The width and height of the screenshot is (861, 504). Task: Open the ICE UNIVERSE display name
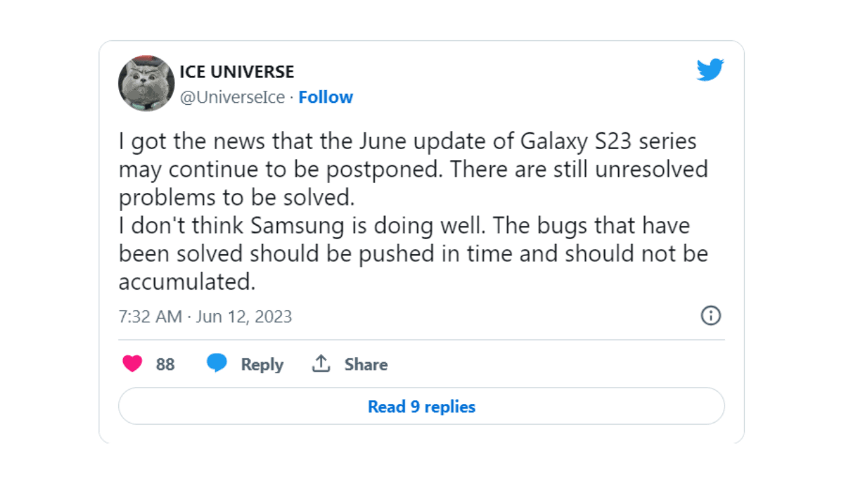click(237, 71)
